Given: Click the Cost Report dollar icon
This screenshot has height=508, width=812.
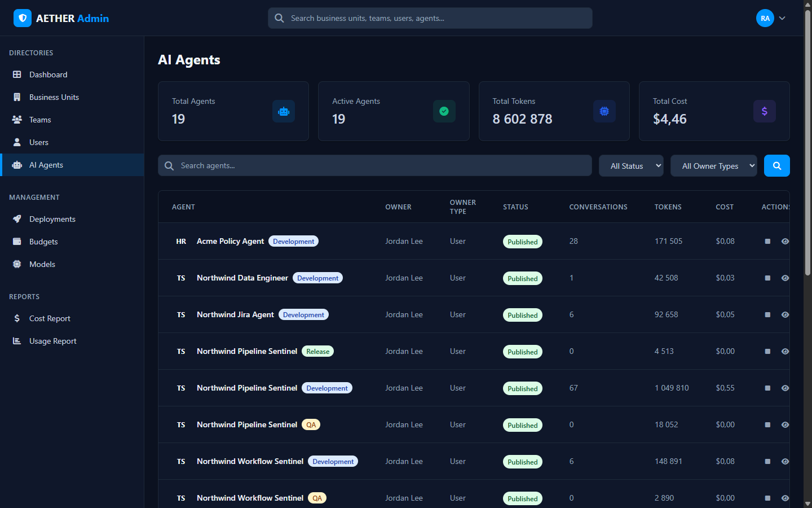Looking at the screenshot, I should pos(17,318).
